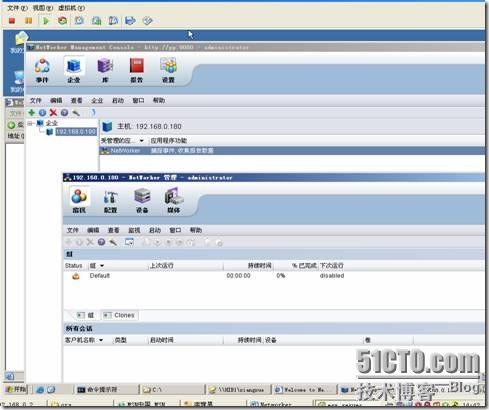Click wrench icon in NetWorker 管理 toolbar
Image resolution: width=489 pixels, height=410 pixels.
click(113, 242)
